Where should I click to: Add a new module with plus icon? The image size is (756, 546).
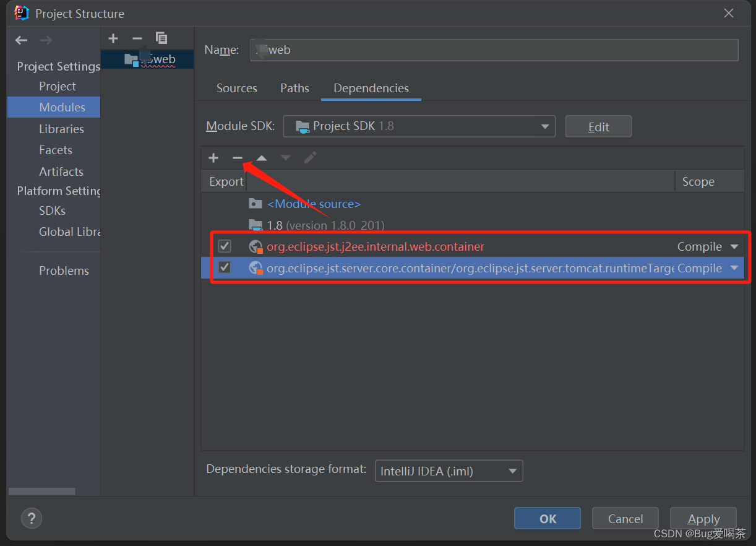(113, 38)
